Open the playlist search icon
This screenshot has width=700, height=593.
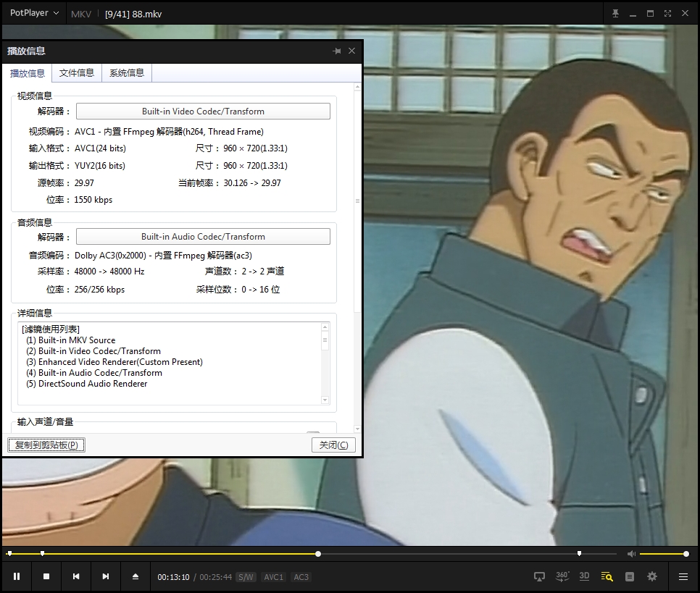[607, 576]
